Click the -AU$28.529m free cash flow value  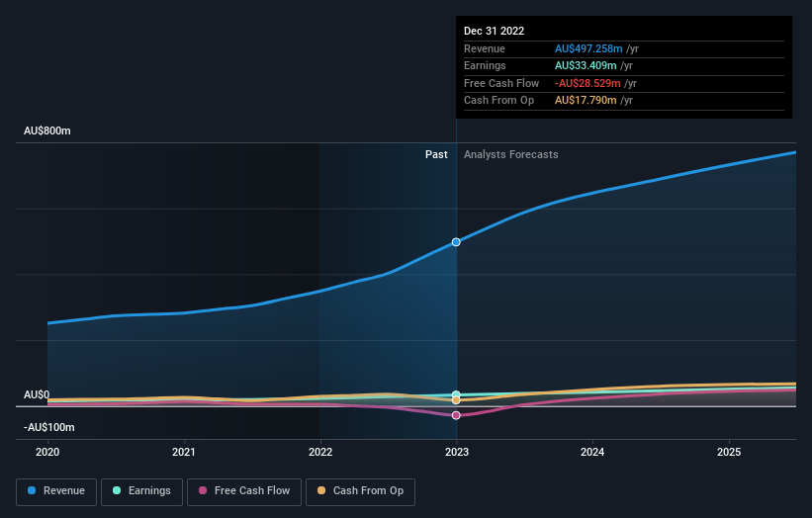pyautogui.click(x=587, y=83)
